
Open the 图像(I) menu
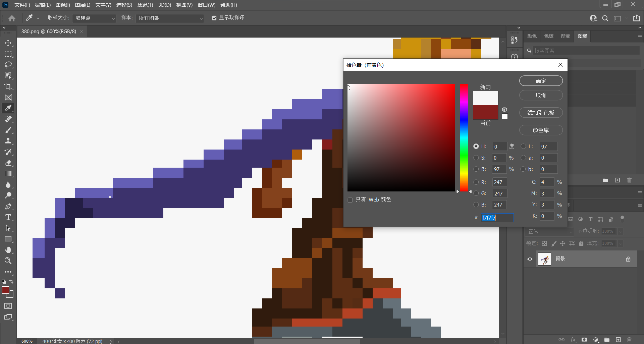tap(63, 5)
